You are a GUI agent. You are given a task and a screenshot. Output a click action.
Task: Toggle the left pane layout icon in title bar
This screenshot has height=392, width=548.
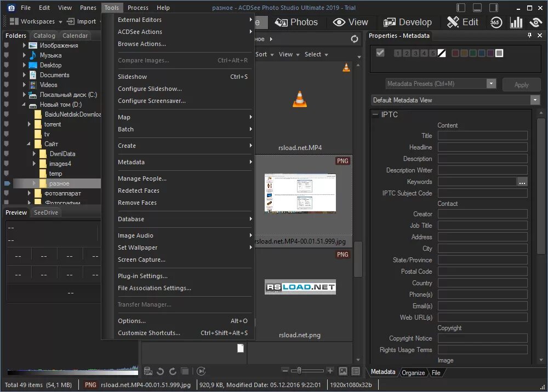coord(461,8)
